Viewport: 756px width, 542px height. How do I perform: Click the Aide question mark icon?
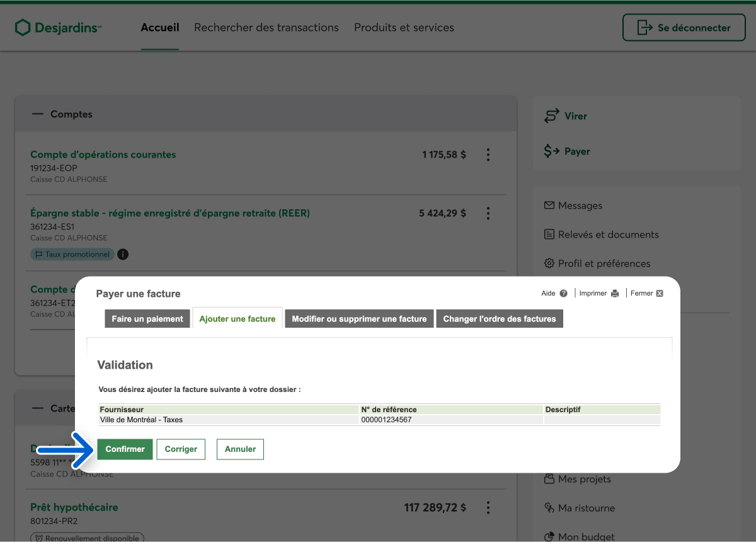563,294
